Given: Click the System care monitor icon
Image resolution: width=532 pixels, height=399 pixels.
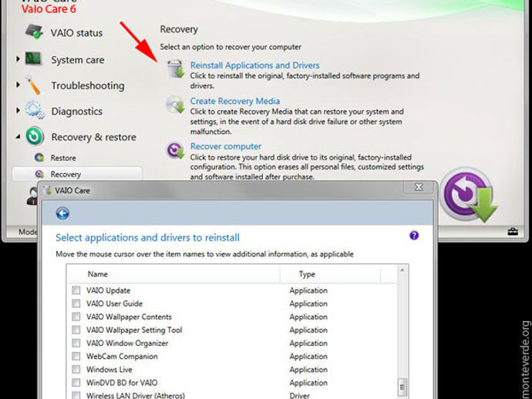Looking at the screenshot, I should click(x=34, y=59).
